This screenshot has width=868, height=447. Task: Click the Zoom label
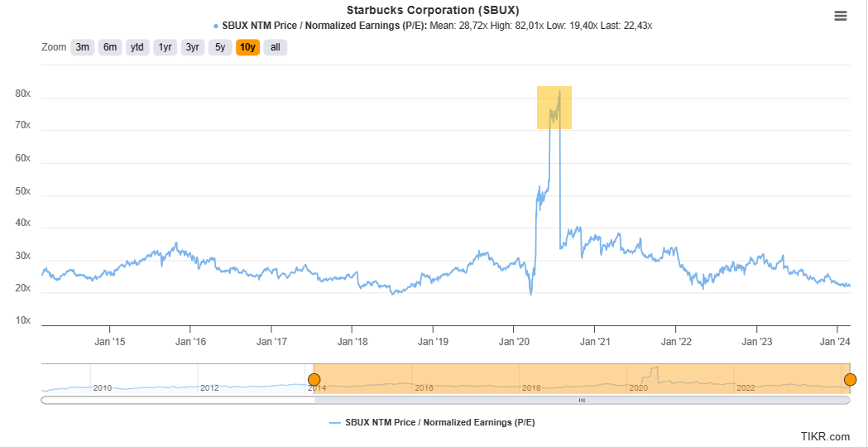[54, 47]
